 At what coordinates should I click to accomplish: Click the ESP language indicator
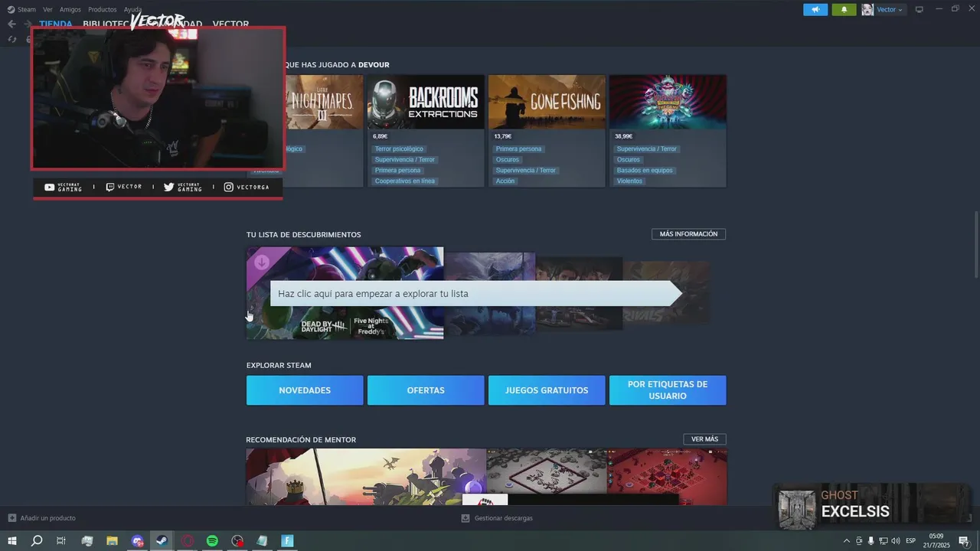coord(911,541)
